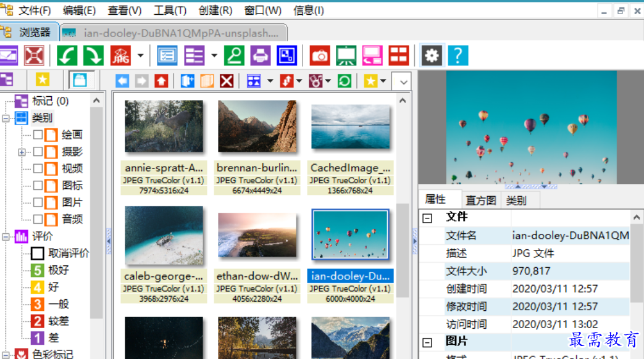Click the red contact sheet grid icon

tap(398, 56)
